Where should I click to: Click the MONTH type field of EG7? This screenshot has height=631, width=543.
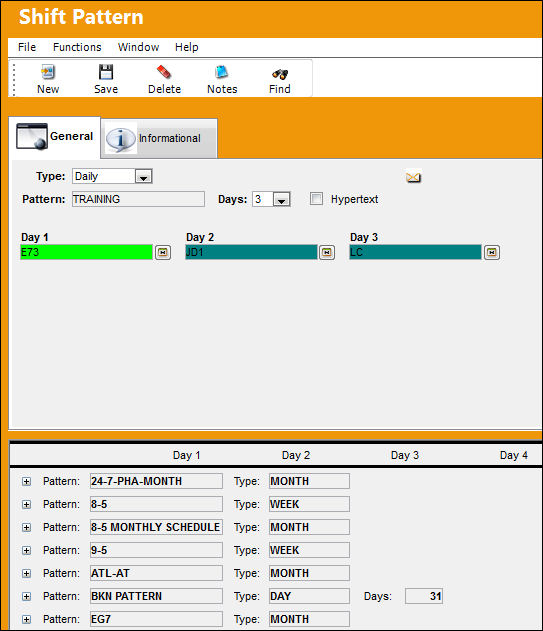pyautogui.click(x=309, y=619)
